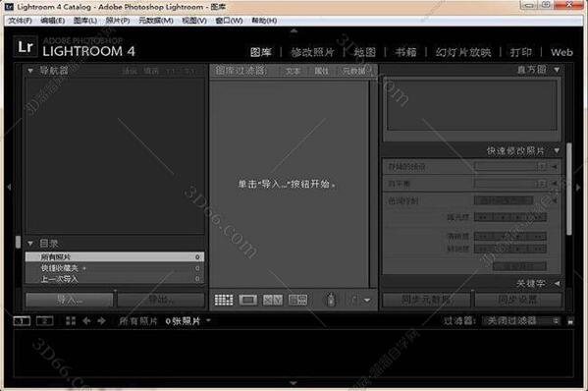Image resolution: width=588 pixels, height=391 pixels.
Task: Open the 过滤器 关闭过滤器 dropdown
Action: 521,321
